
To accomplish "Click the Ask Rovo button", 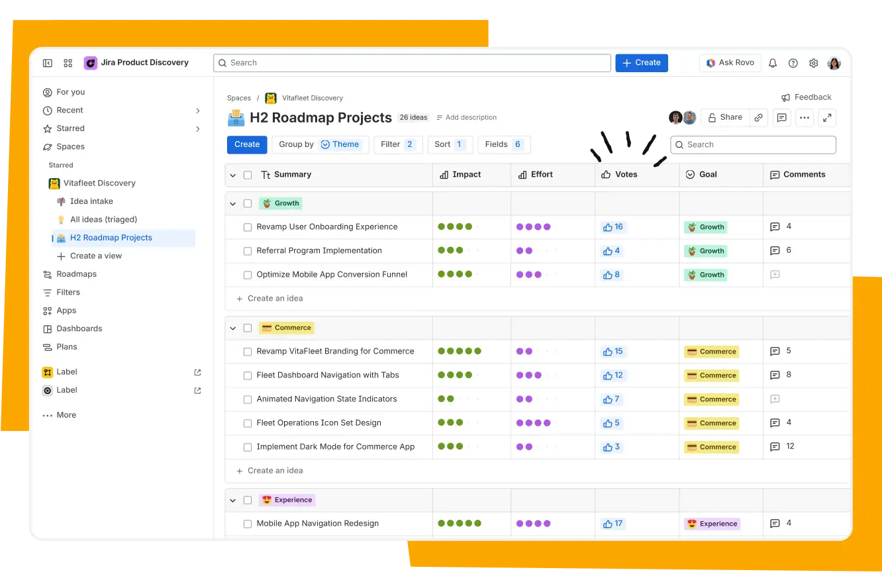I will pos(730,63).
